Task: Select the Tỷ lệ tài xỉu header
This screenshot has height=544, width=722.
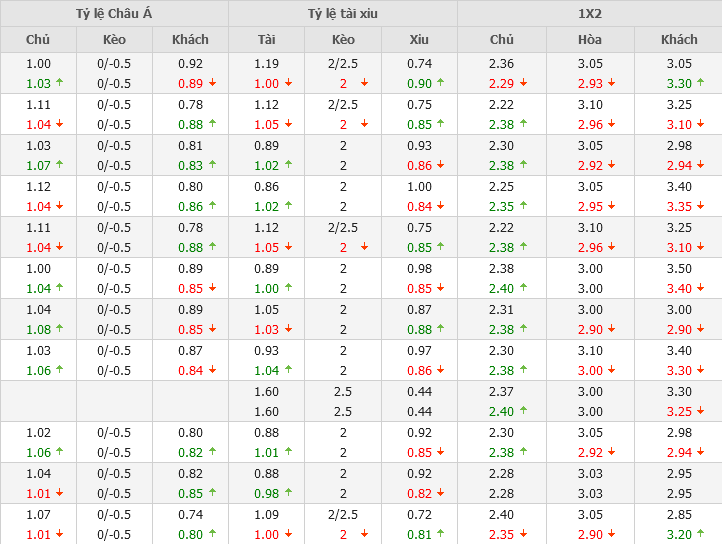Action: [343, 13]
